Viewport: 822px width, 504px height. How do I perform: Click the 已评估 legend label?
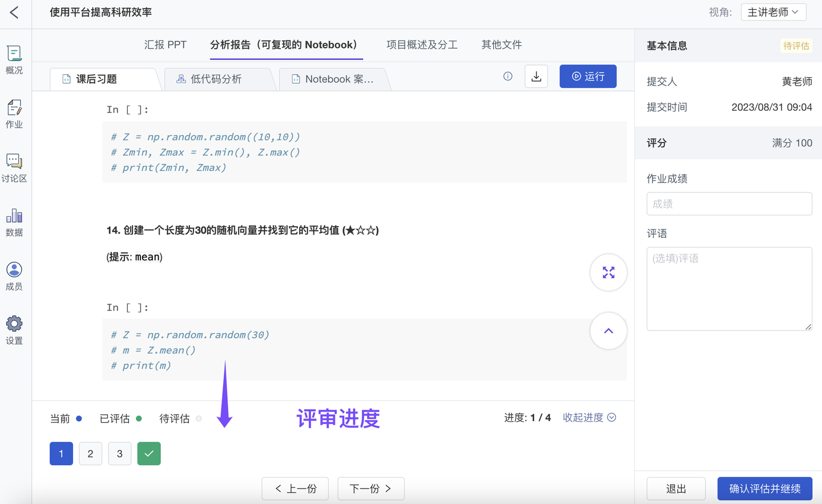coord(115,419)
